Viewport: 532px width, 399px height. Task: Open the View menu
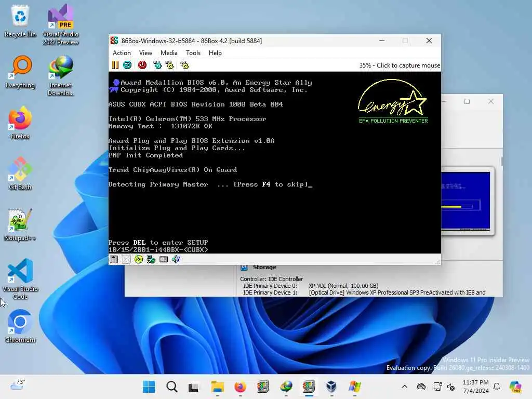(145, 53)
